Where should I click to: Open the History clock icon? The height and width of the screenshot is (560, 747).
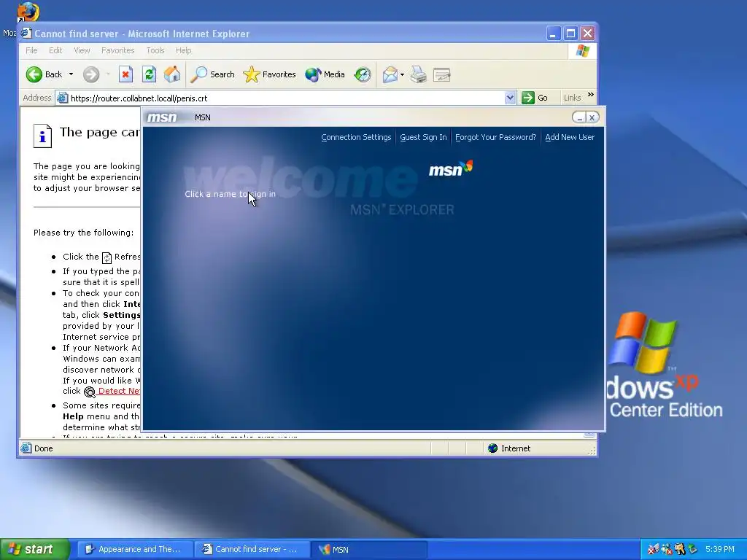[363, 74]
